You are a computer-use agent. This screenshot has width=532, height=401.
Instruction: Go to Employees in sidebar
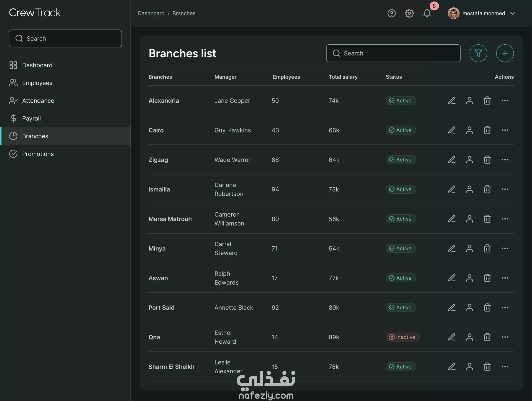click(x=37, y=83)
